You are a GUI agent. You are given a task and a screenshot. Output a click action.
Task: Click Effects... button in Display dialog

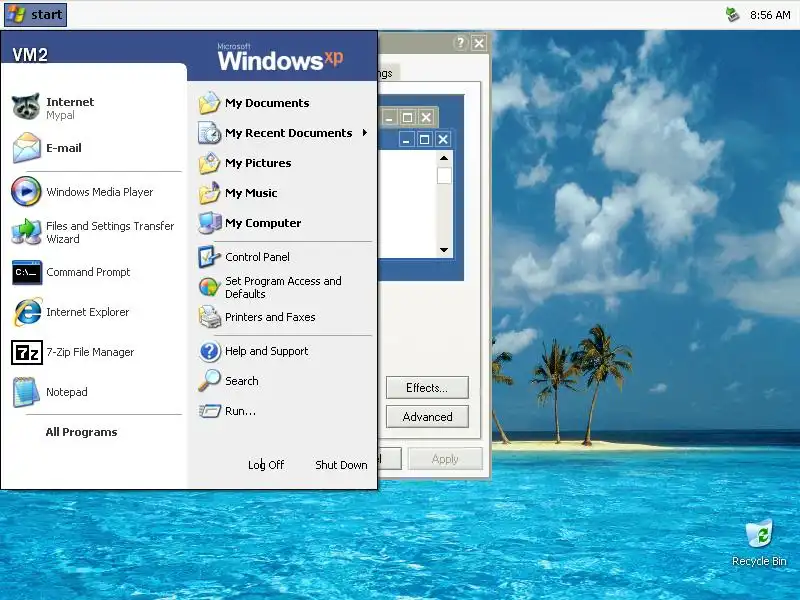[x=427, y=388]
